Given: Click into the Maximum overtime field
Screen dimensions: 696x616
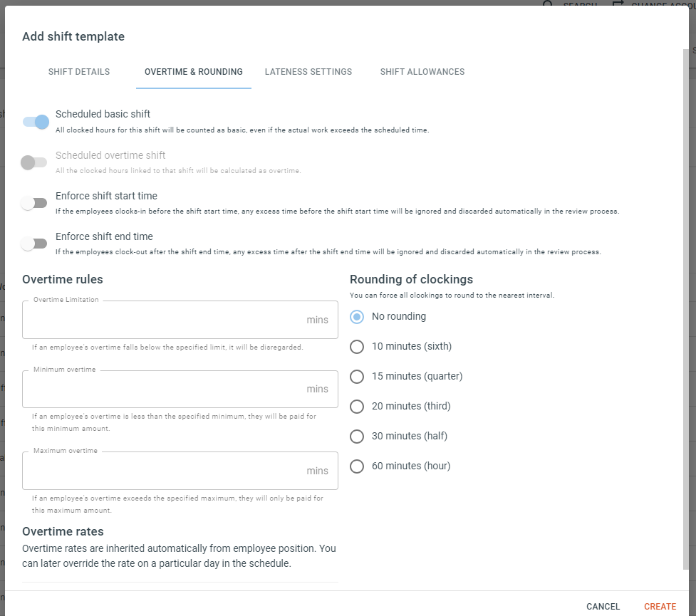Looking at the screenshot, I should pos(180,471).
